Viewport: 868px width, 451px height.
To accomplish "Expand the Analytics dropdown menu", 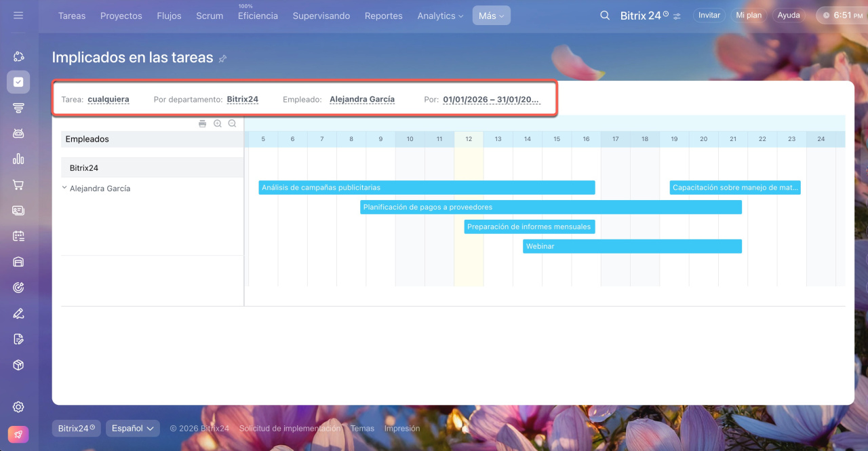I will pos(440,16).
